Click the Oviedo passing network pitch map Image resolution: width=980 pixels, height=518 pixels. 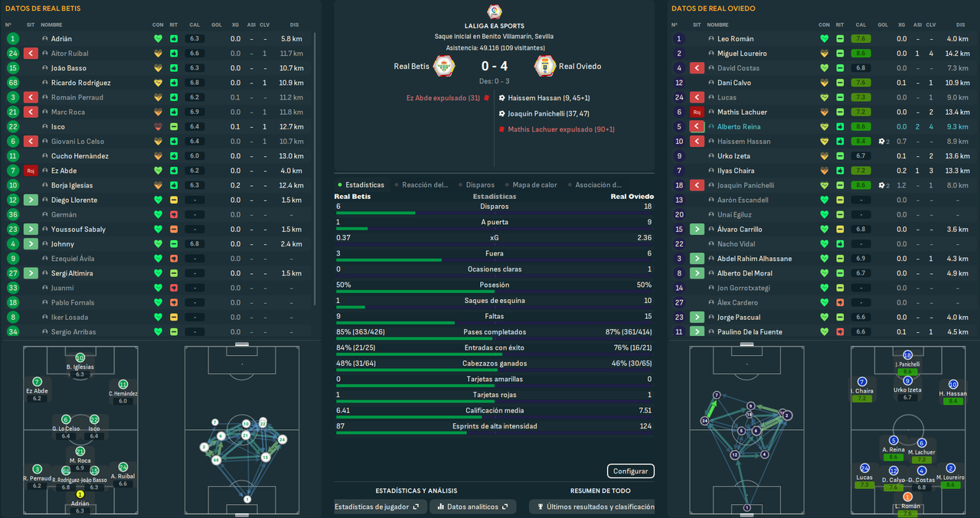coord(746,430)
